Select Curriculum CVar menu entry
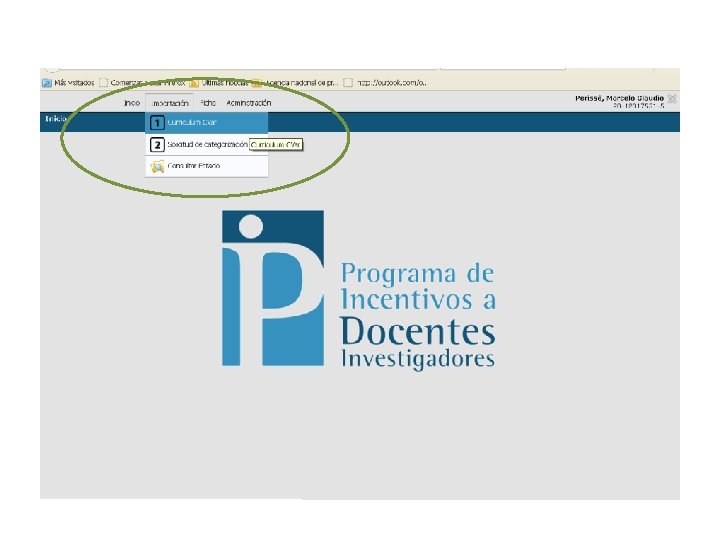Image resolution: width=720 pixels, height=540 pixels. [x=207, y=123]
